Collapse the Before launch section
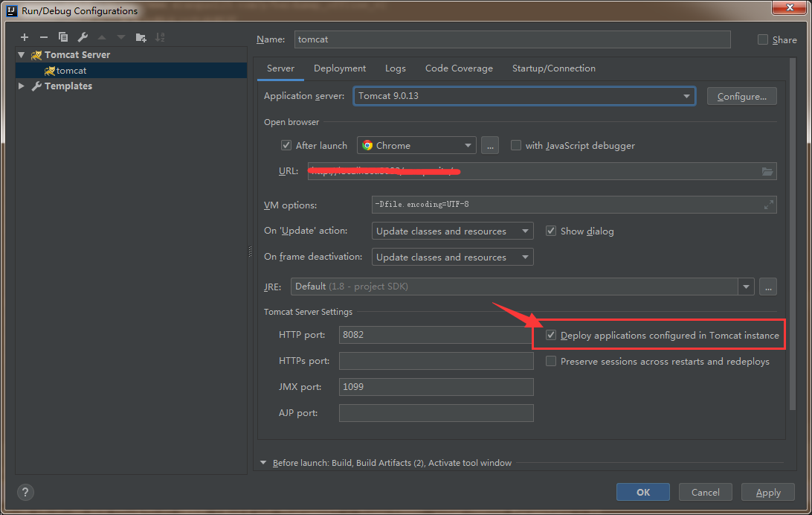 click(263, 463)
